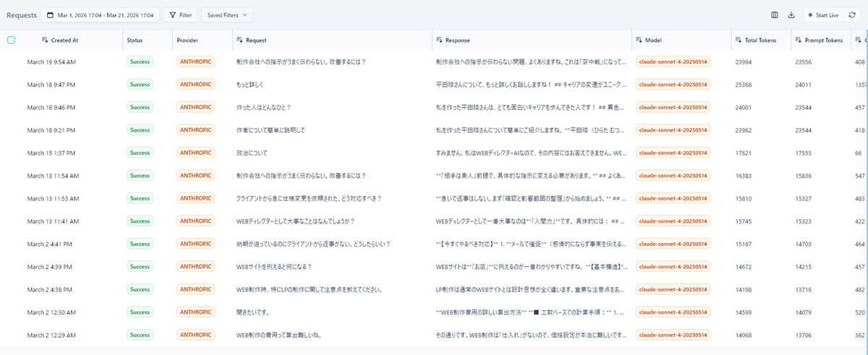The height and width of the screenshot is (355, 868).
Task: Click the sort icon on Model column
Action: tap(639, 40)
